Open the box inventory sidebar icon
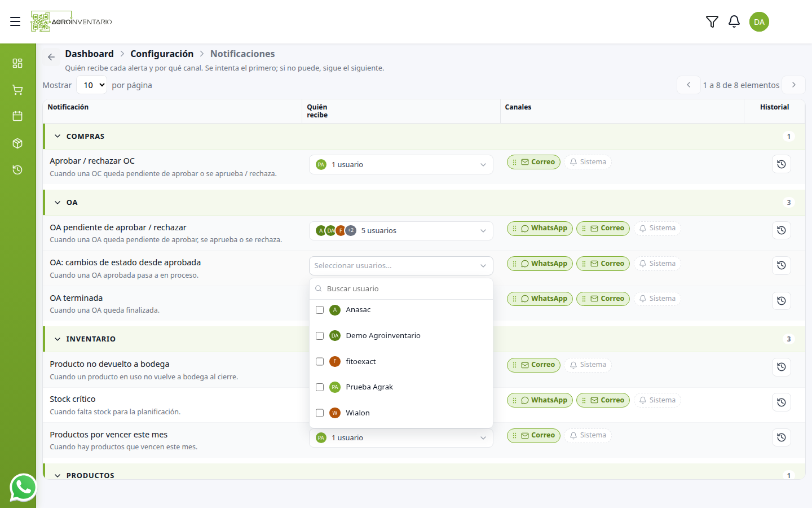The width and height of the screenshot is (812, 508). coord(17,143)
